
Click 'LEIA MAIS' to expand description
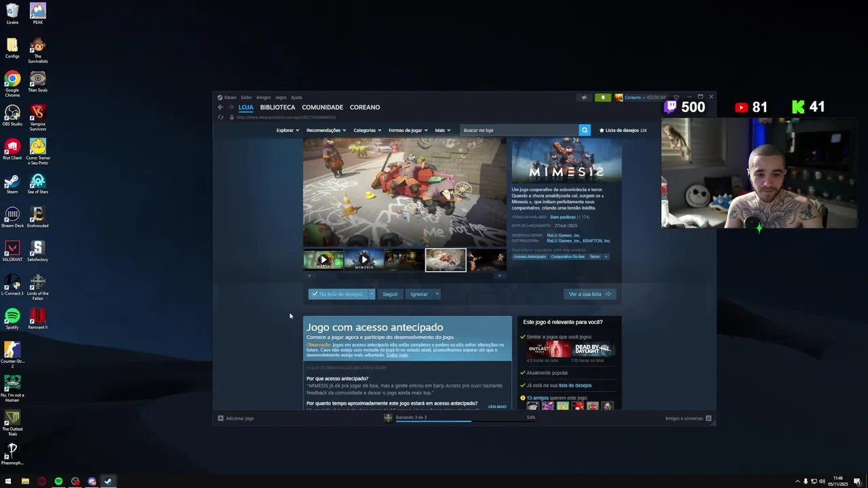click(497, 407)
